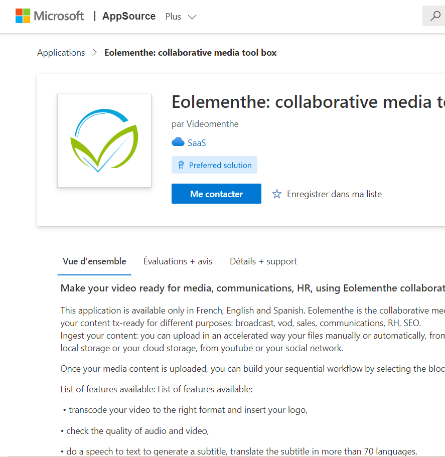Click text 'List of features available'
Viewport: 445px width, 457px height.
(x=156, y=389)
